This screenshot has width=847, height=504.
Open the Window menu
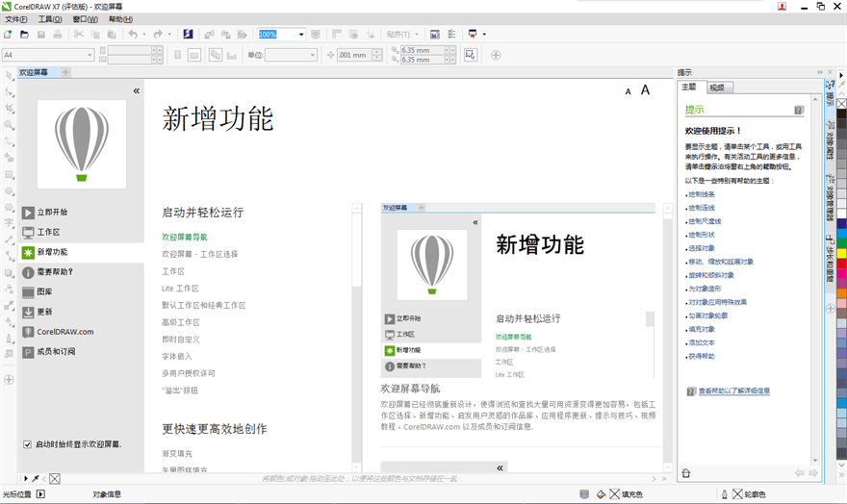[86, 19]
